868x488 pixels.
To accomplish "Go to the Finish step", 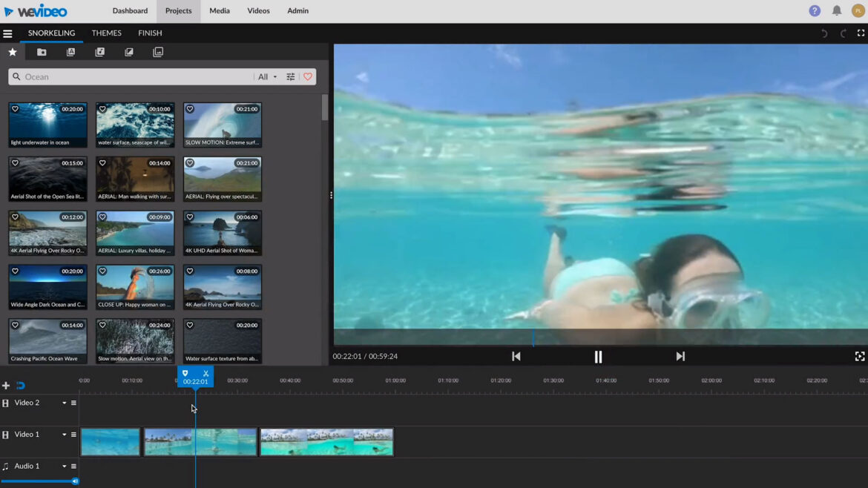I will tap(150, 33).
